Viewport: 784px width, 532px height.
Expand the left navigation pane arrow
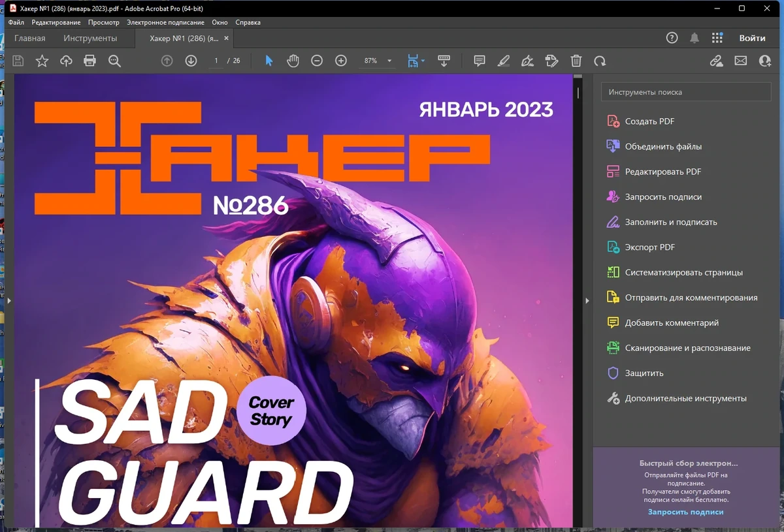9,300
